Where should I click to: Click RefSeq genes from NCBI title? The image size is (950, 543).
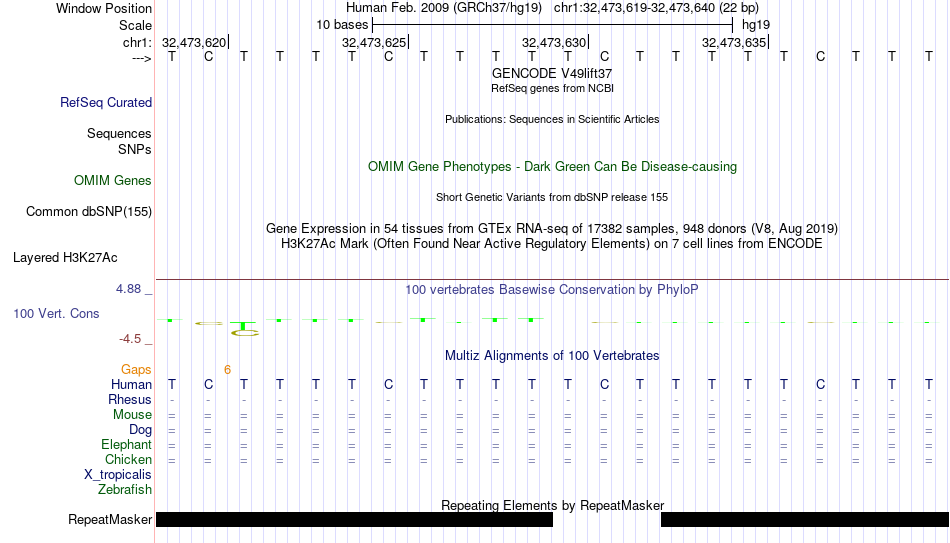[552, 88]
